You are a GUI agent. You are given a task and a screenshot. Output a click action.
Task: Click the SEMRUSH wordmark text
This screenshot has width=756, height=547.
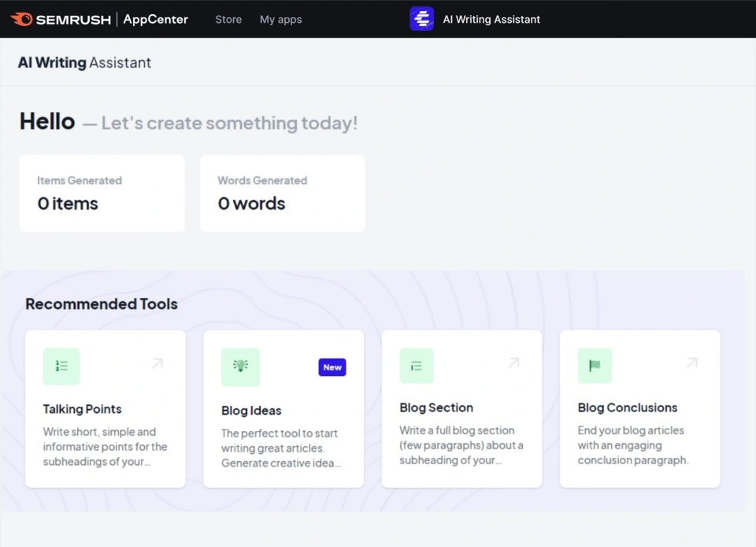[x=73, y=20]
